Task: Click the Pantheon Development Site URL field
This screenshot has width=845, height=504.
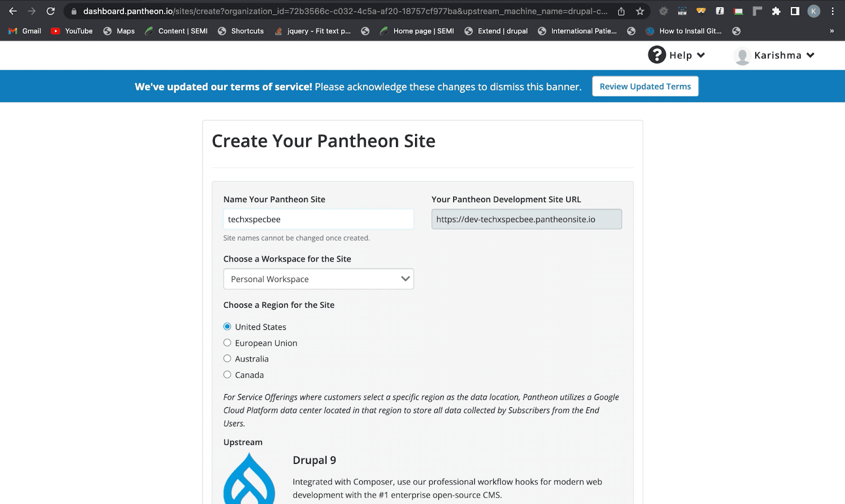Action: (527, 219)
